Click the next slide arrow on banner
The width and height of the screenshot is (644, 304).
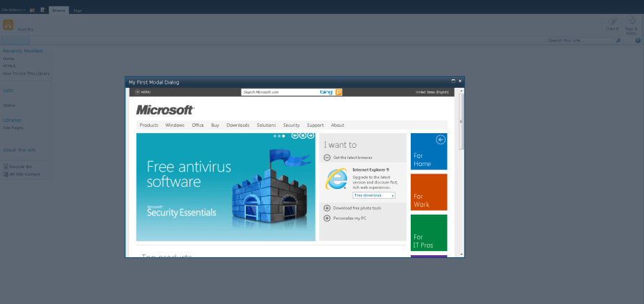pyautogui.click(x=311, y=135)
